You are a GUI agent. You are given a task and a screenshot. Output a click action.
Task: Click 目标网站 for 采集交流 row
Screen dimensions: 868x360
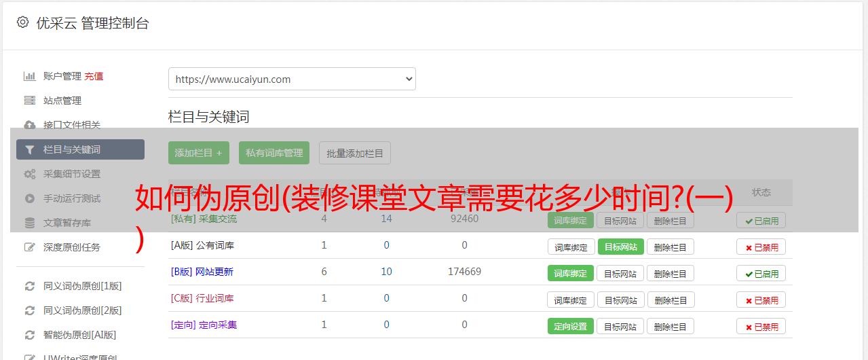pyautogui.click(x=620, y=220)
